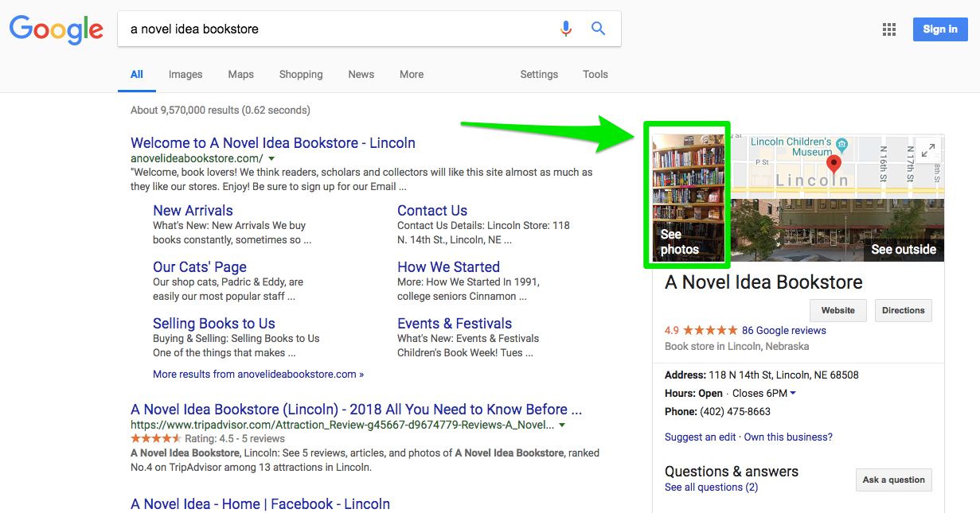Expand the Closes 6PM hours dropdown
This screenshot has height=513, width=980.
pyautogui.click(x=793, y=393)
